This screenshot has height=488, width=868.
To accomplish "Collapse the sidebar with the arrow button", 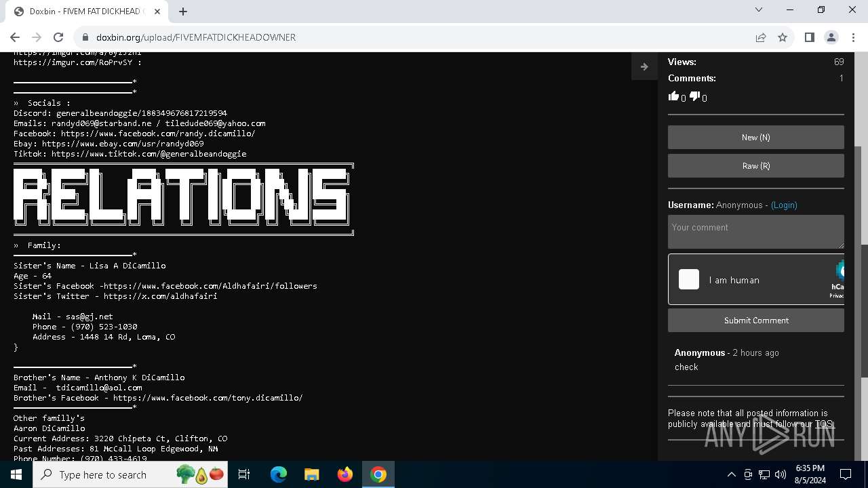I will point(644,66).
